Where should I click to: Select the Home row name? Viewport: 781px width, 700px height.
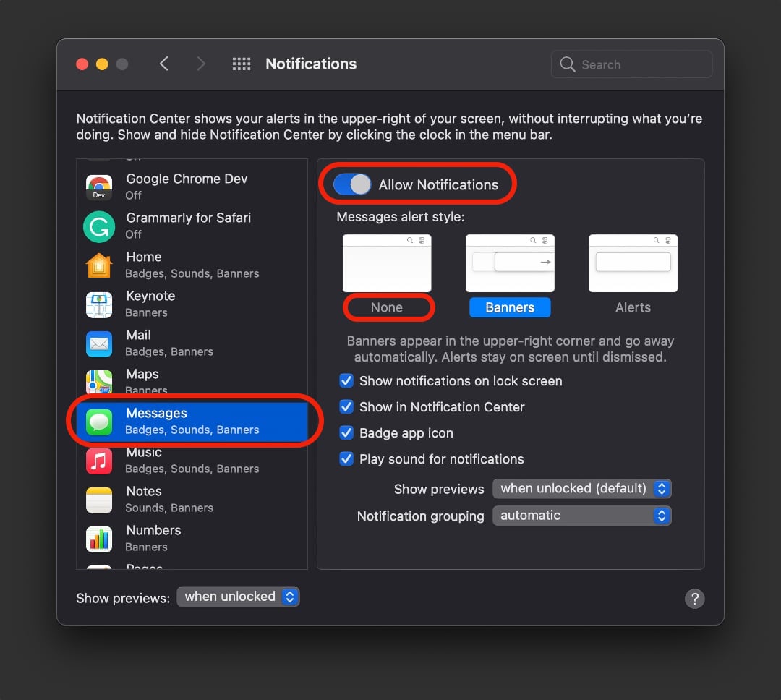[144, 257]
